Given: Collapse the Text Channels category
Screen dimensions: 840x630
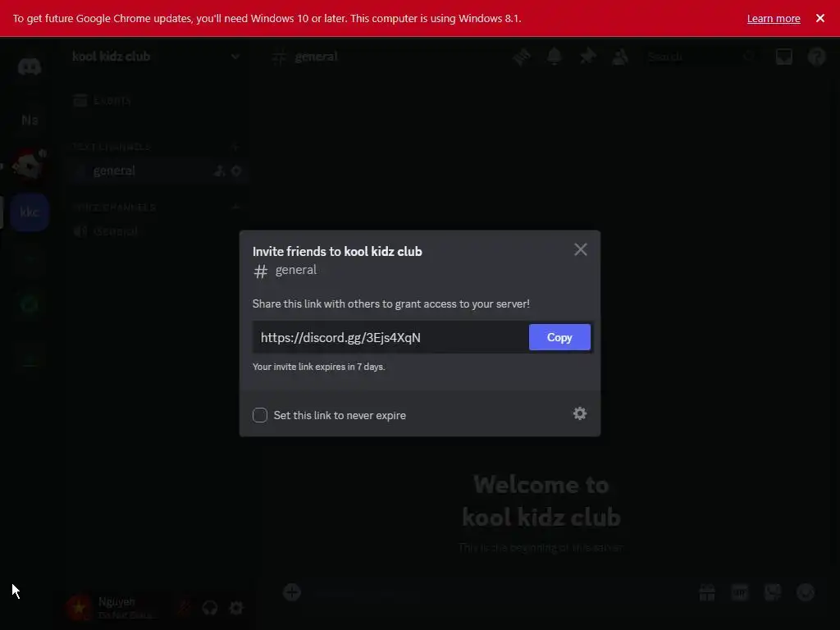Looking at the screenshot, I should coord(112,146).
